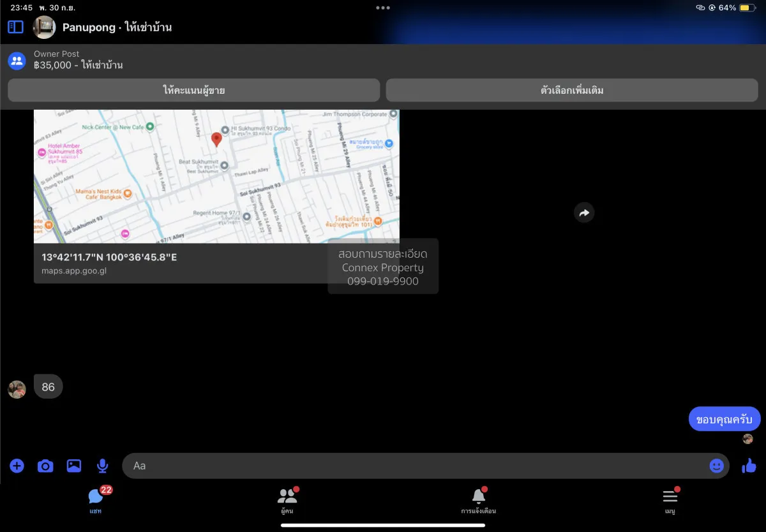Tap the Owner Post group icon
Screen dimensions: 766x532
tap(17, 61)
